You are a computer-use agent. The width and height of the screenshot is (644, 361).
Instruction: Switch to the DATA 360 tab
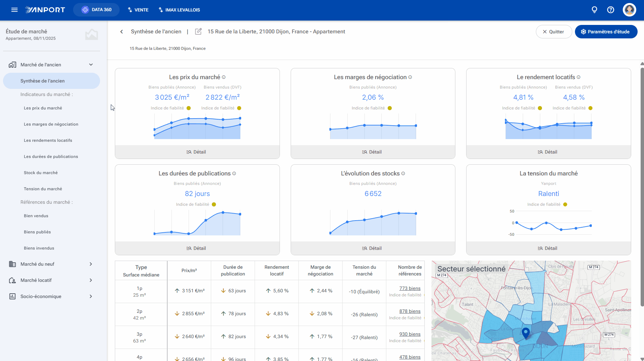tap(96, 10)
